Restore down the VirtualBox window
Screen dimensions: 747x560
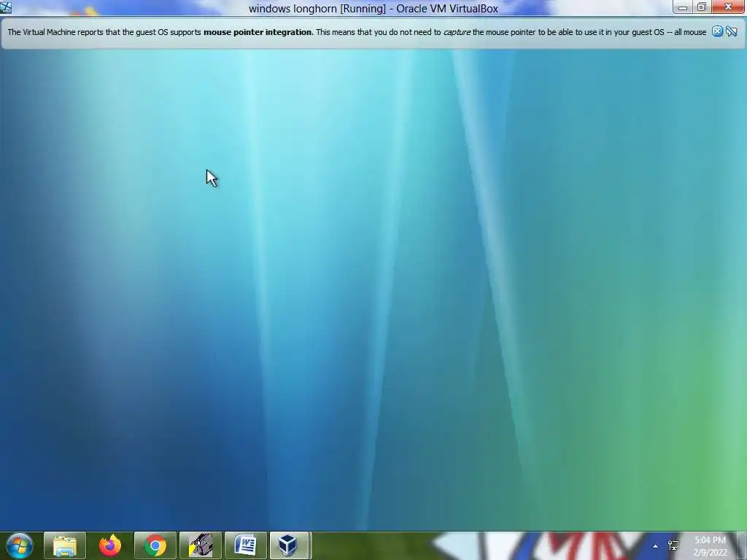(702, 7)
